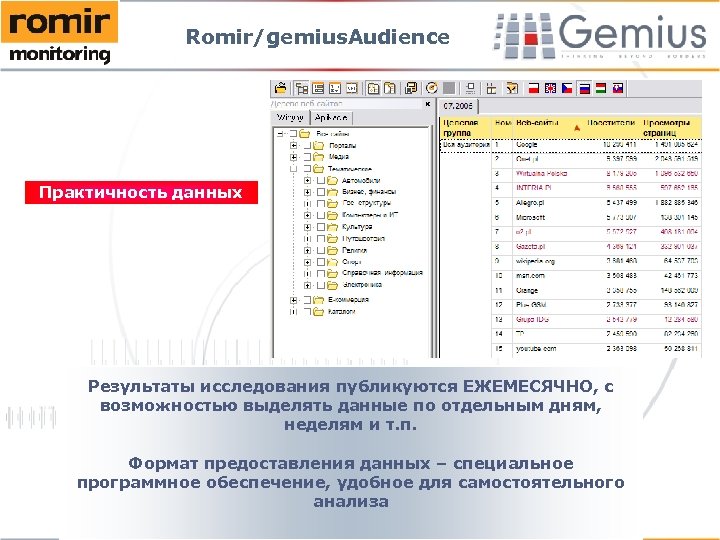Expand the Порталы tree node
This screenshot has width=720, height=540.
coord(294,146)
